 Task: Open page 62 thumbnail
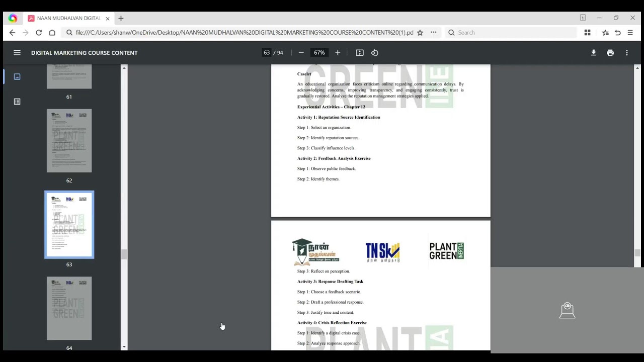tap(69, 141)
